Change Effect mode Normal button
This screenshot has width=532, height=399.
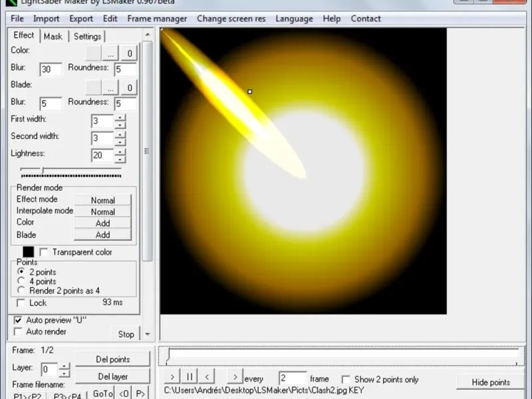click(102, 200)
